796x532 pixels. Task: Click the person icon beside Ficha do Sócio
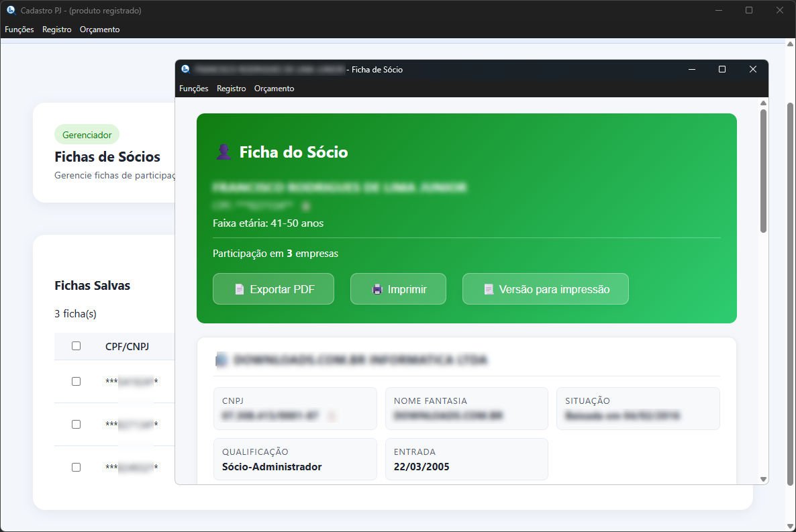[x=223, y=152]
